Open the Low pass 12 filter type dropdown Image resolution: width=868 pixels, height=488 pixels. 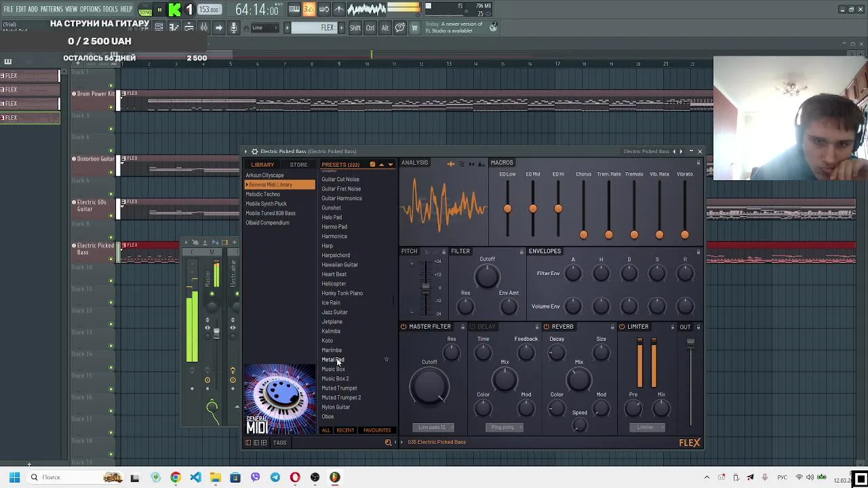[433, 427]
